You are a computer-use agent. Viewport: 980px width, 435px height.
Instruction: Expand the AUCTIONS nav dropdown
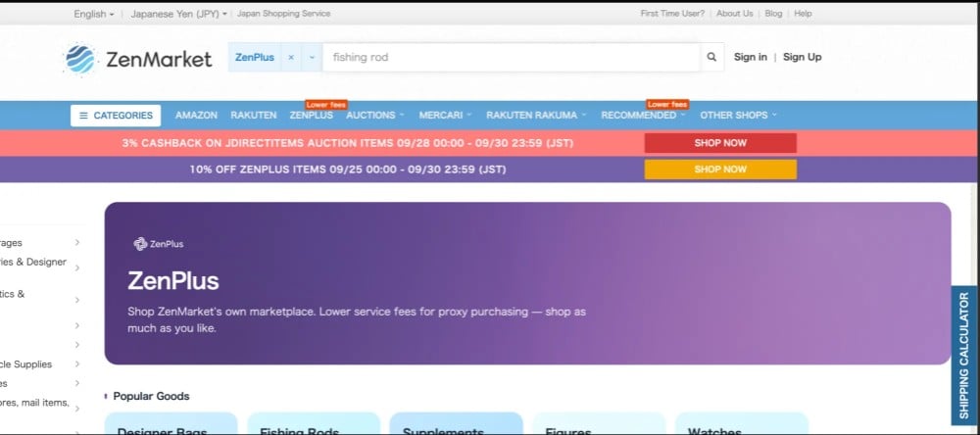click(375, 116)
